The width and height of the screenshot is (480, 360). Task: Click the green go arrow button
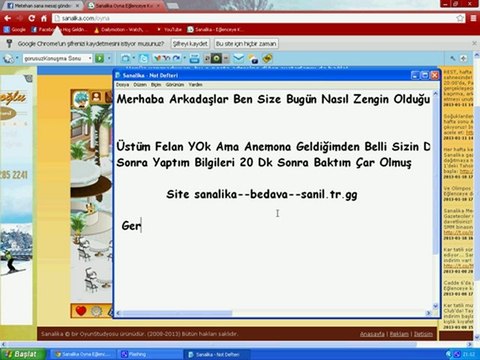pyautogui.click(x=100, y=59)
